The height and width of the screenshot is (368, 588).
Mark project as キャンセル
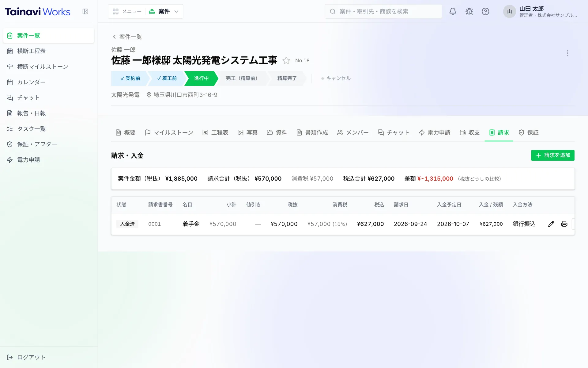click(x=336, y=78)
